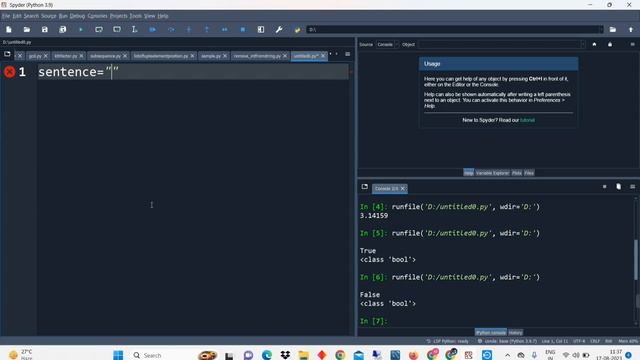Open the Spyder tutorial link
Viewport: 640px width, 360px height.
pyautogui.click(x=527, y=120)
